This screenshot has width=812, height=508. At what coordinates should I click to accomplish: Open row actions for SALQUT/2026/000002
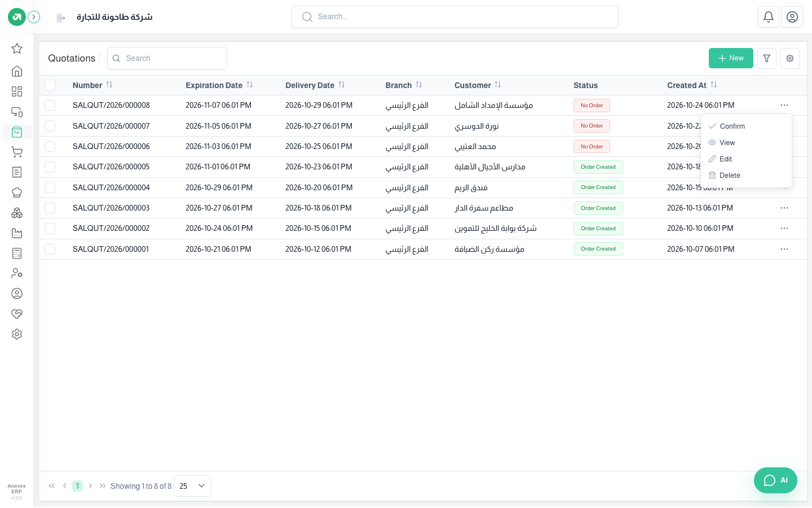[x=784, y=229]
